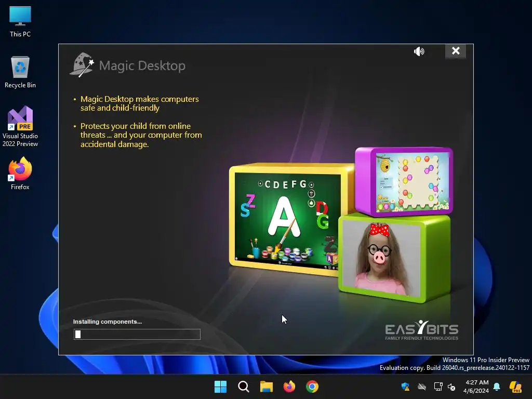The height and width of the screenshot is (399, 532).
Task: Click the alphabet painting game thumbnail
Action: (x=287, y=220)
